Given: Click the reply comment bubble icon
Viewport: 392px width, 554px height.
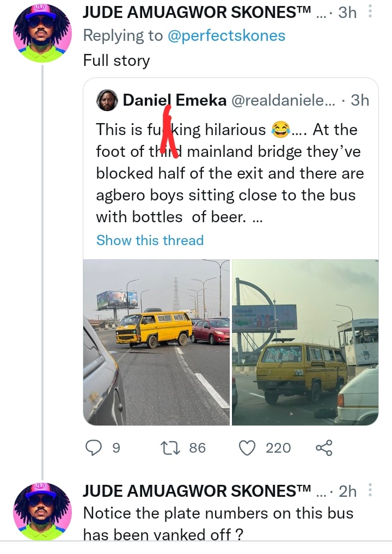Looking at the screenshot, I should (x=94, y=448).
